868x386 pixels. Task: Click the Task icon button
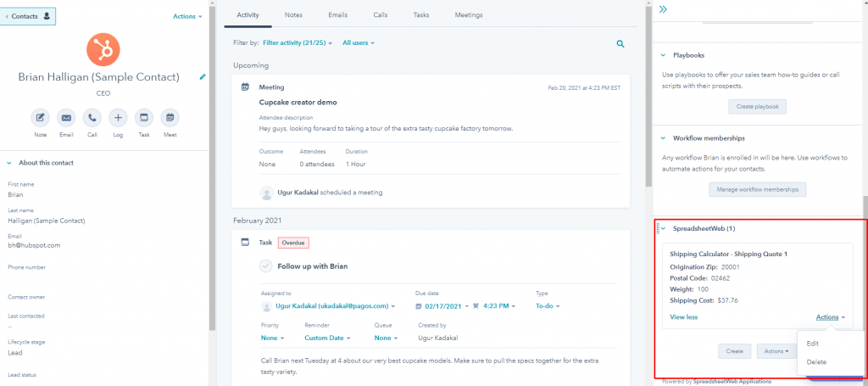[143, 117]
